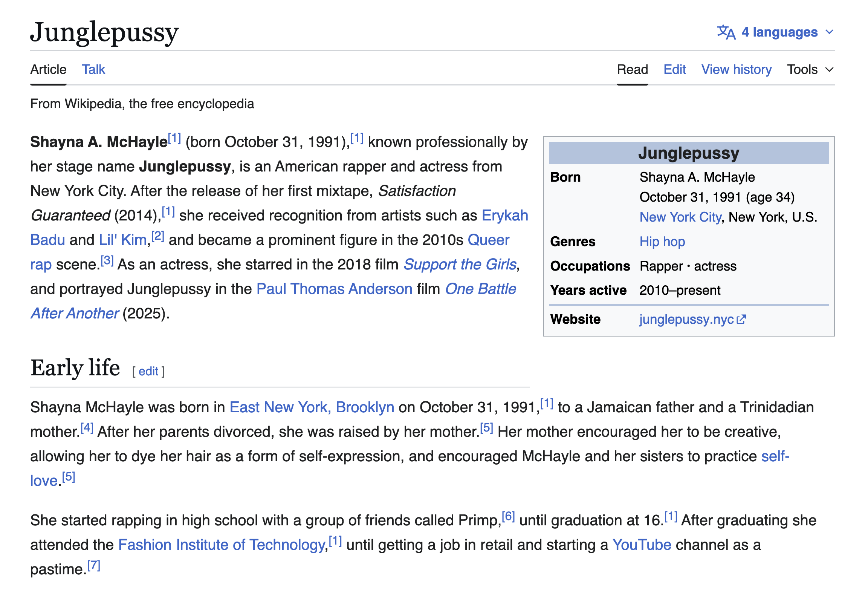Follow the Lil' Kim link
Viewport: 868px width, 606px height.
coord(122,240)
